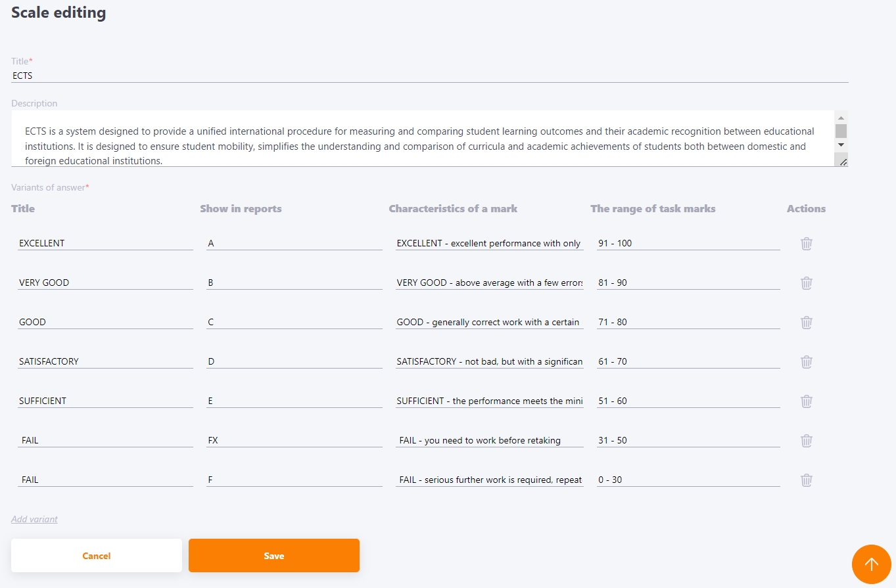Click description scrollbar up arrow

[x=841, y=118]
